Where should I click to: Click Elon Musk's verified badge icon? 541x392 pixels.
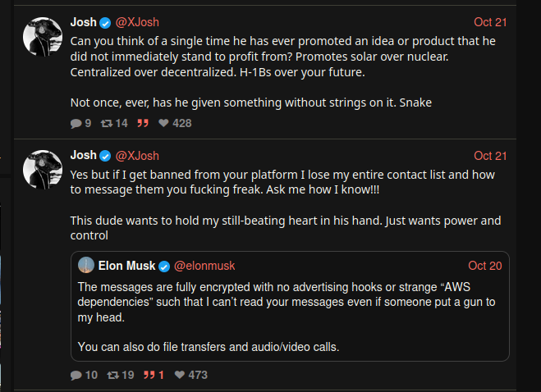[164, 266]
